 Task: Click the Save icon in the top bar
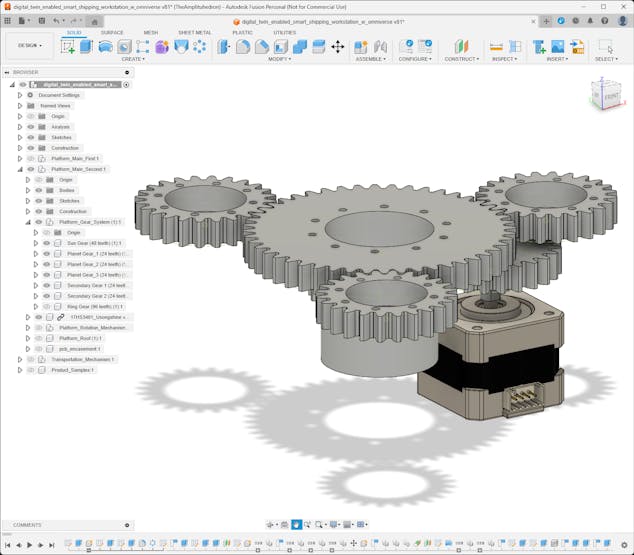point(42,21)
